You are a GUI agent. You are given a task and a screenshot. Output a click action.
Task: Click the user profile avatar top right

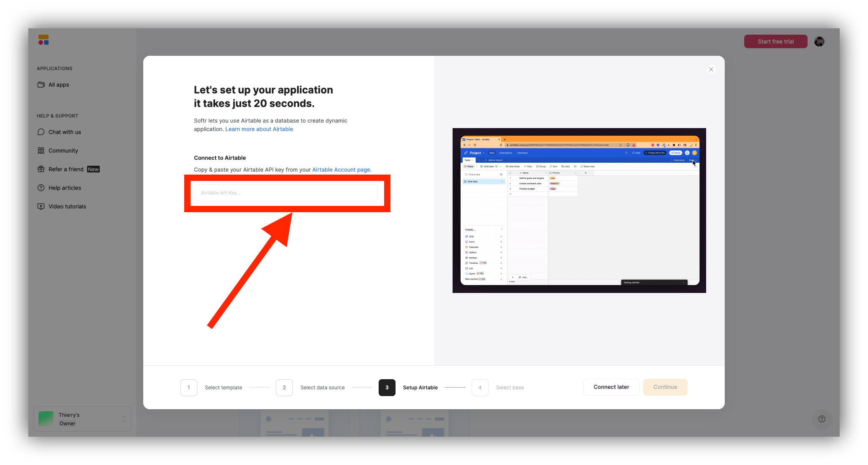(821, 41)
